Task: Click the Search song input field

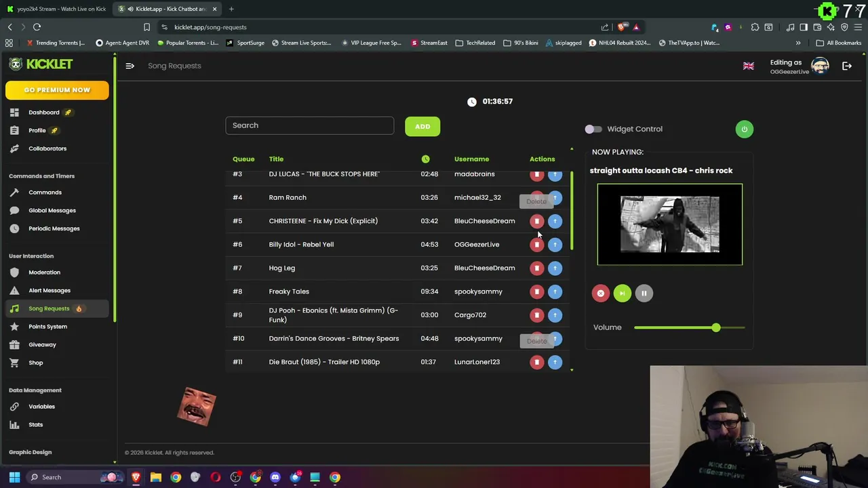Action: click(309, 125)
